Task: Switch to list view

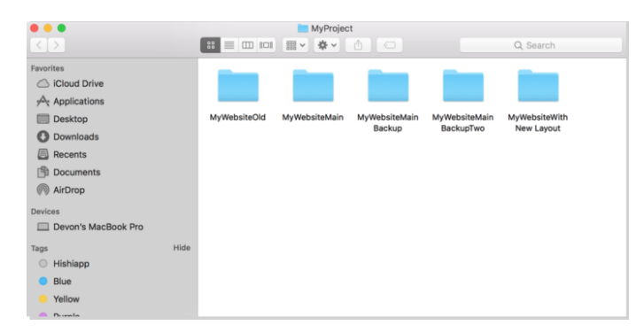Action: (x=229, y=45)
